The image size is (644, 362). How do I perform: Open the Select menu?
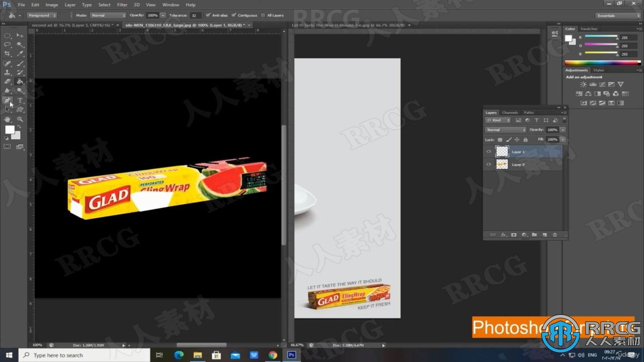click(x=104, y=5)
